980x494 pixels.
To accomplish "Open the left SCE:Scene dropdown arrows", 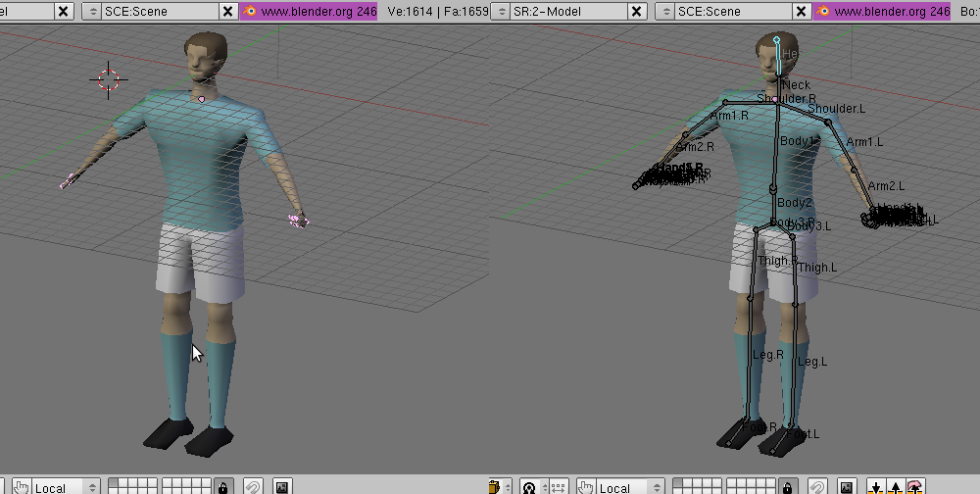I will click(93, 11).
